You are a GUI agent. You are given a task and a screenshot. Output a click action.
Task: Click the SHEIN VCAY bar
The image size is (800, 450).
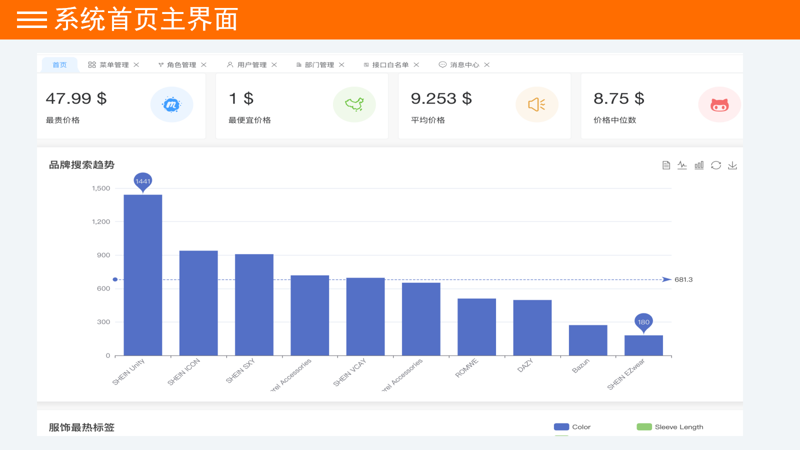[x=365, y=317]
